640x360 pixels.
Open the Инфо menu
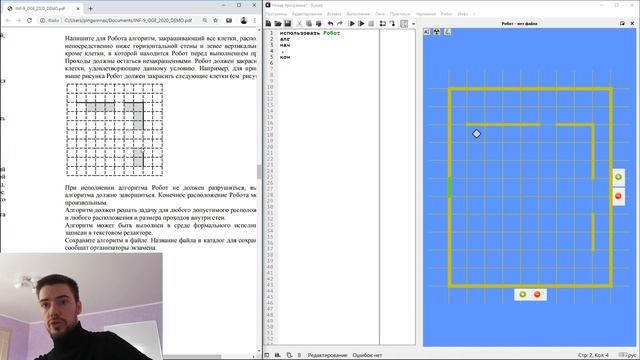pos(463,14)
